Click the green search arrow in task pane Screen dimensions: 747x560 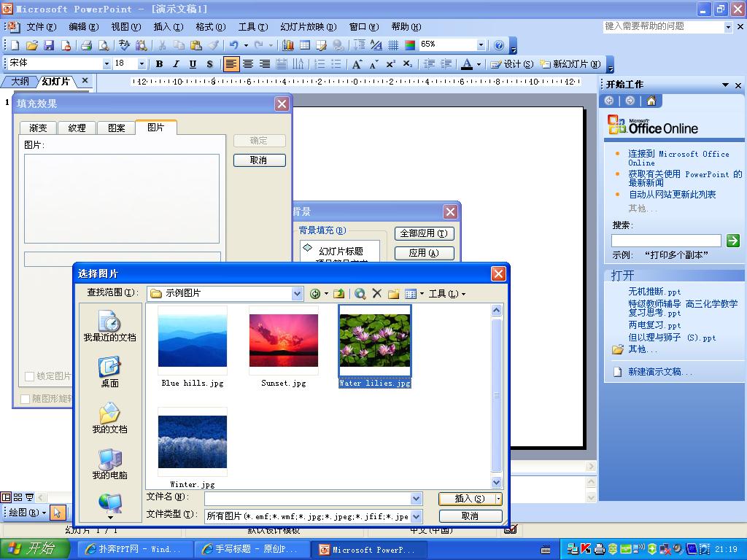click(732, 241)
